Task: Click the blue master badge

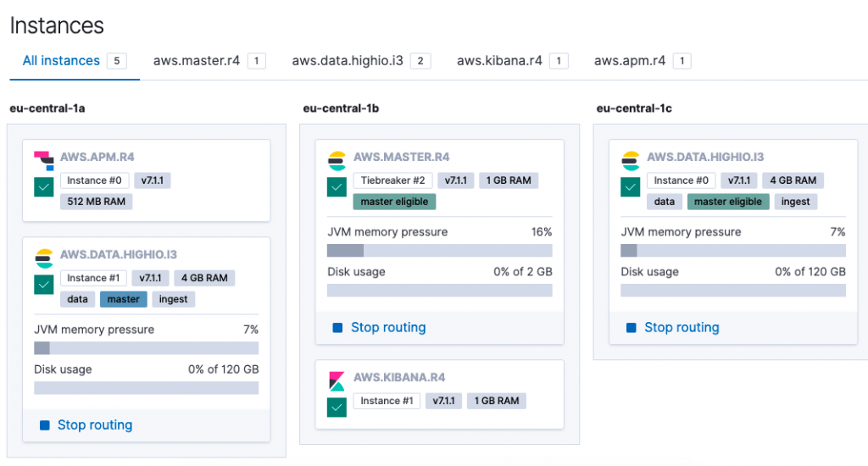Action: [x=124, y=299]
